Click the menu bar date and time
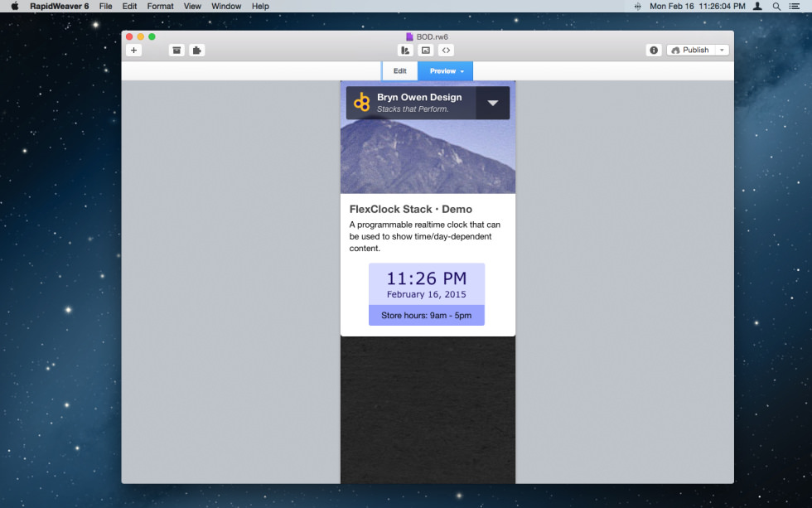This screenshot has height=508, width=812. pyautogui.click(x=697, y=6)
